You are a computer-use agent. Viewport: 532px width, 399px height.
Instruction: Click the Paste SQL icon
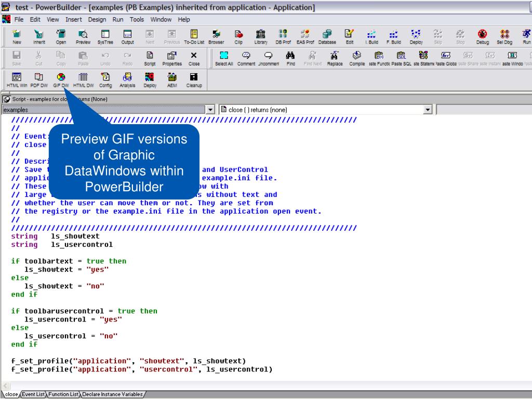pos(402,58)
